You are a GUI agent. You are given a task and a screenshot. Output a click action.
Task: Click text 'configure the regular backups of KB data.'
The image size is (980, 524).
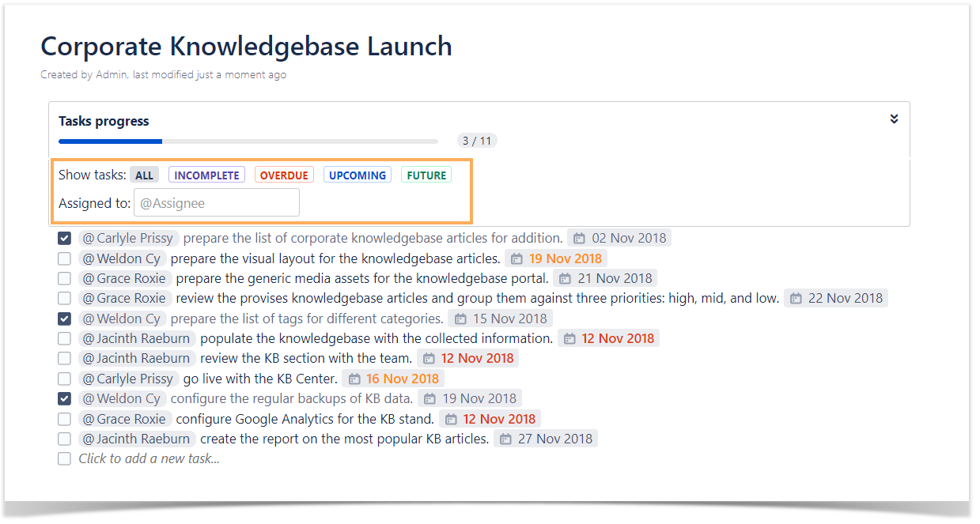pos(292,398)
